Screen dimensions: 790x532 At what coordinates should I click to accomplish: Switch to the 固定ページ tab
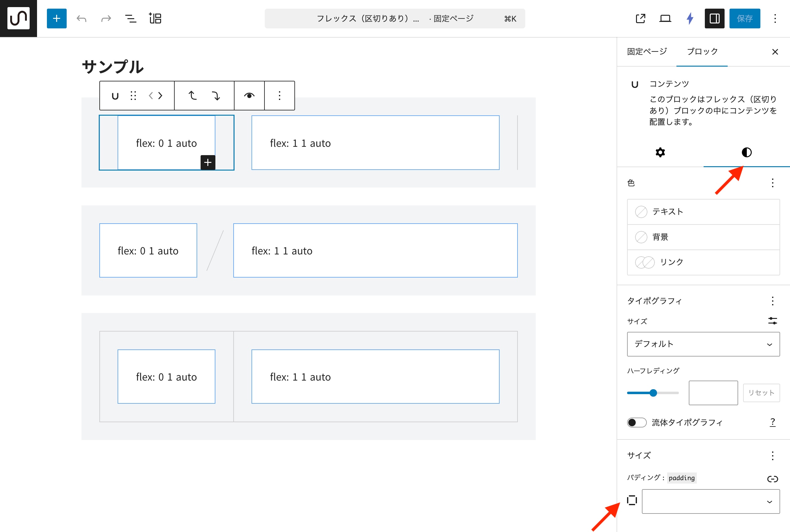coord(647,52)
